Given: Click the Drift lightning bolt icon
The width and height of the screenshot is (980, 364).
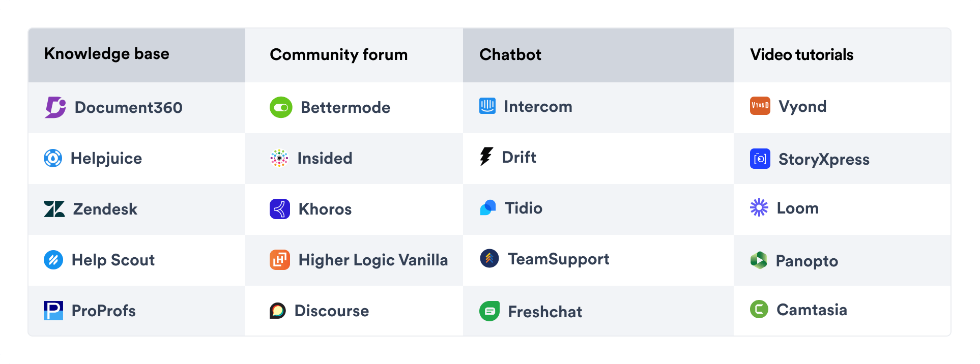Looking at the screenshot, I should [x=486, y=157].
